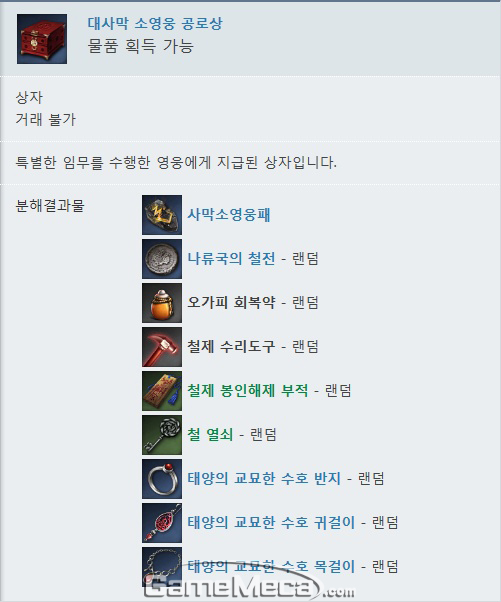Image resolution: width=501 pixels, height=602 pixels.
Task: Open the 태양의 교묘한 수호 귀걸이 link
Action: tap(271, 523)
